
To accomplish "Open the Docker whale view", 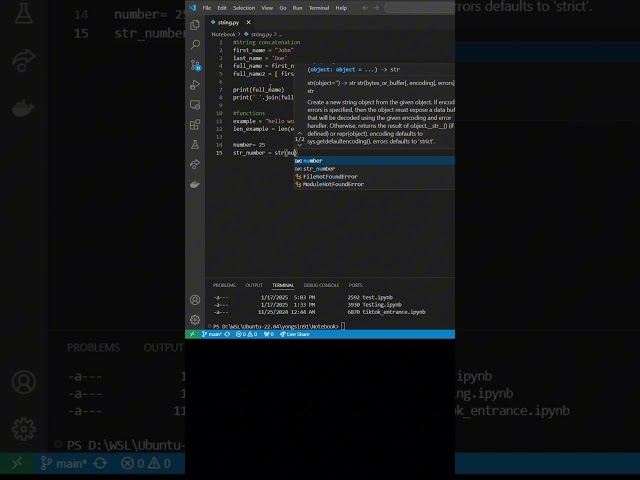I will (195, 184).
